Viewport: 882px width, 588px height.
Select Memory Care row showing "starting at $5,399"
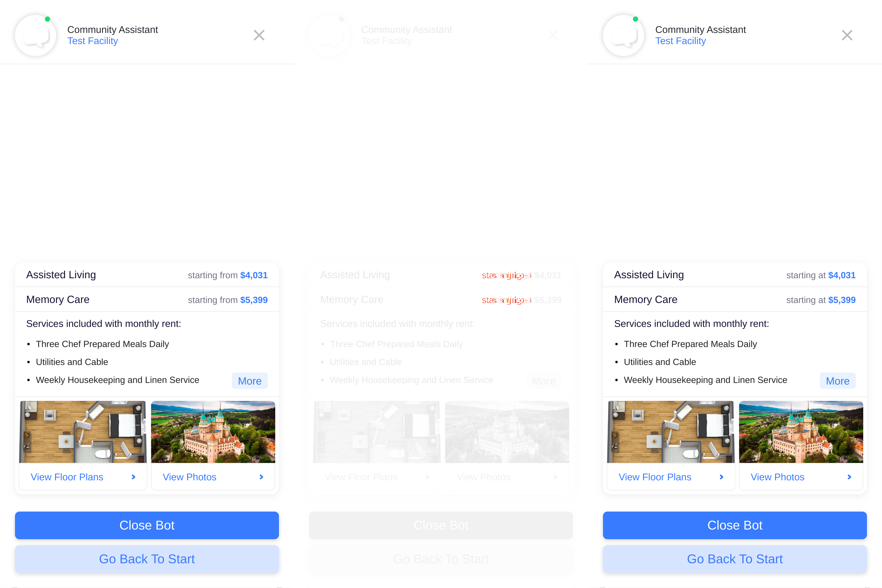[735, 300]
